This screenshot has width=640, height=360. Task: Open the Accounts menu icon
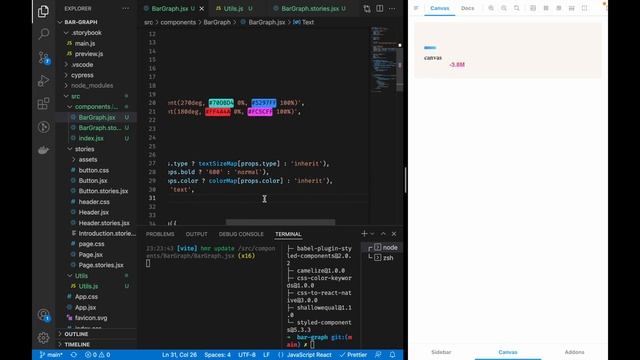pos(43,315)
